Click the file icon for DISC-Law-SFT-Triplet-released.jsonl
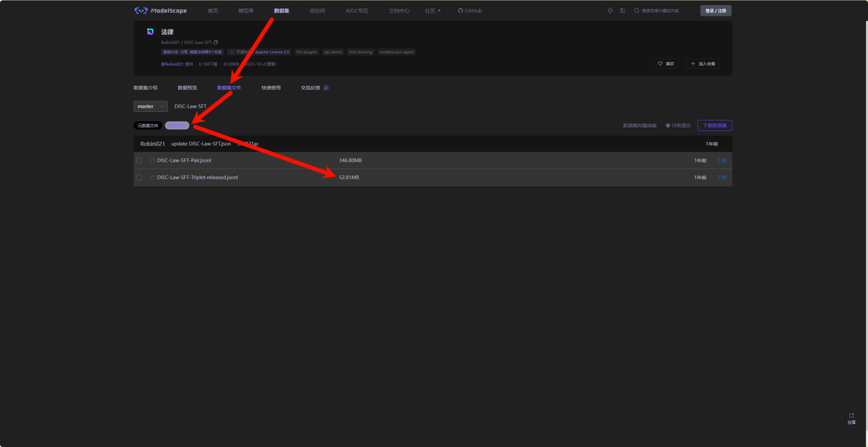This screenshot has width=868, height=447. click(x=153, y=178)
